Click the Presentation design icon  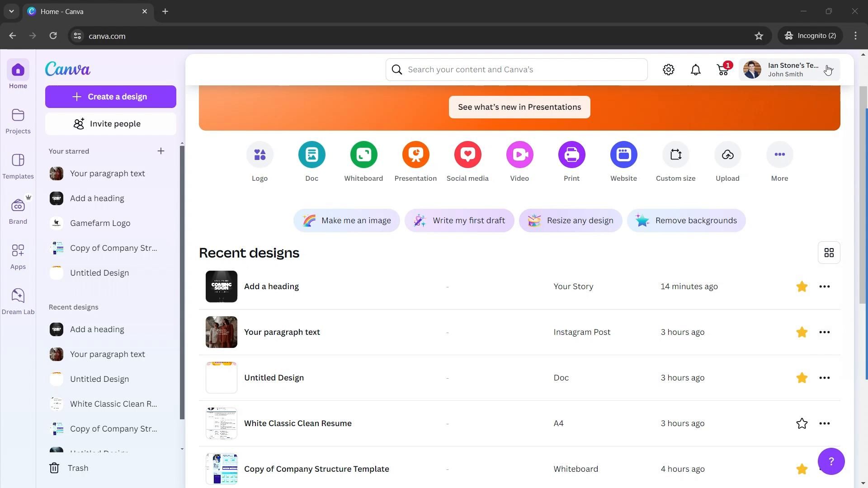[x=415, y=155]
